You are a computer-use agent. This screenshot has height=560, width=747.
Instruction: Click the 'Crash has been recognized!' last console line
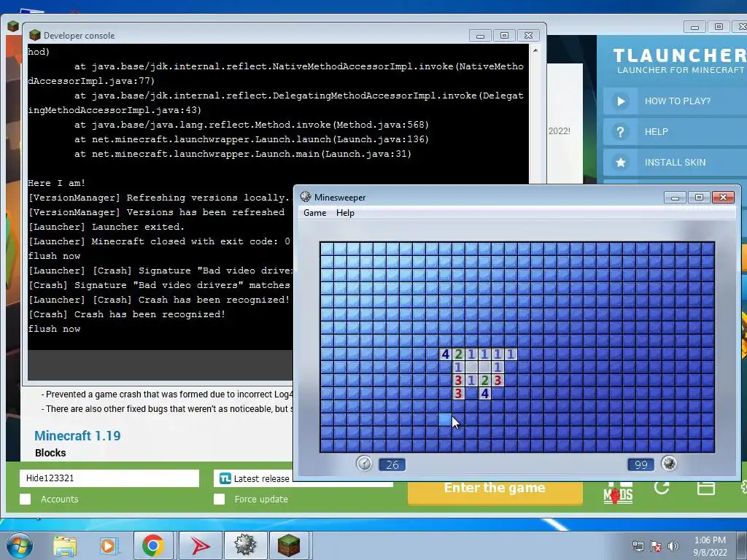click(x=127, y=314)
